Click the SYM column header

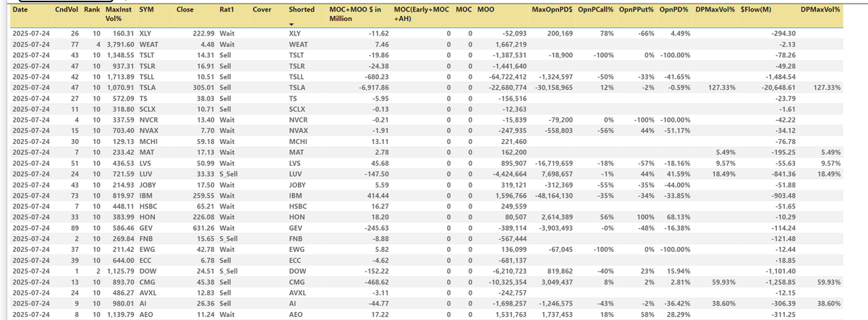point(146,9)
